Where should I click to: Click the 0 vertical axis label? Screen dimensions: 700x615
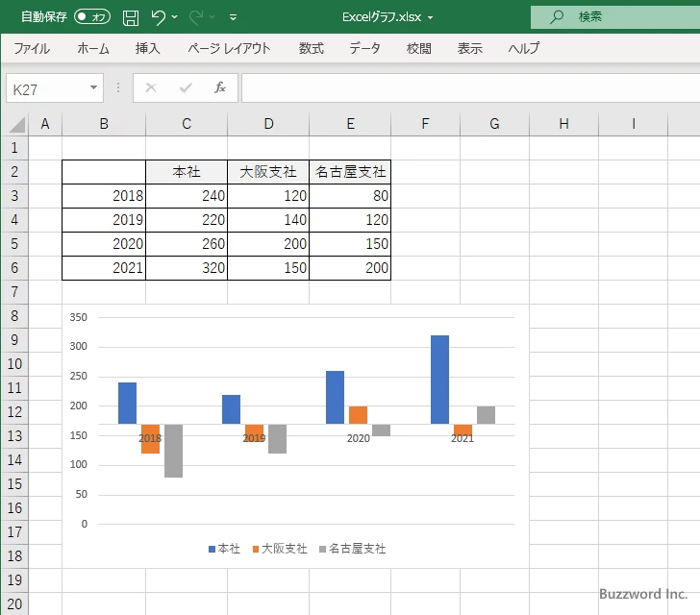point(84,524)
